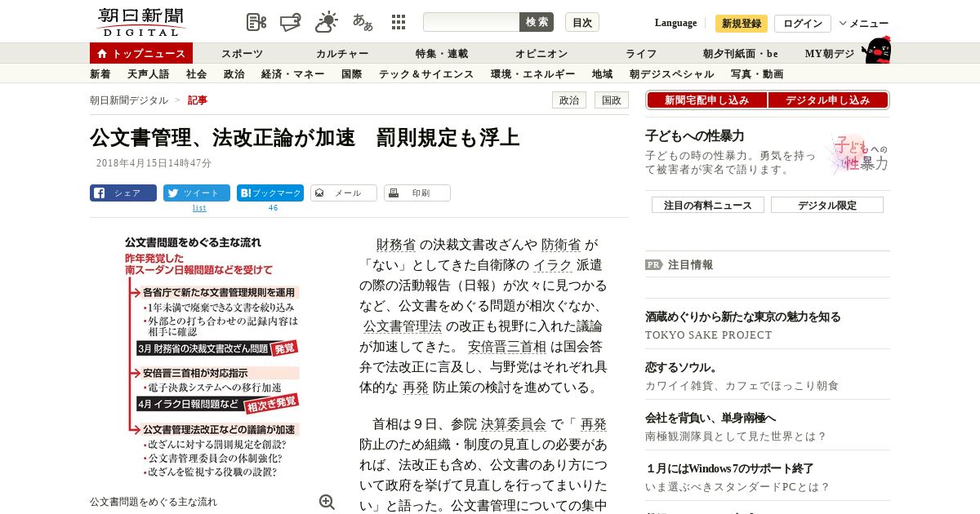Open the 天声人語 submenu item
Image resolution: width=980 pixels, height=514 pixels.
[149, 73]
